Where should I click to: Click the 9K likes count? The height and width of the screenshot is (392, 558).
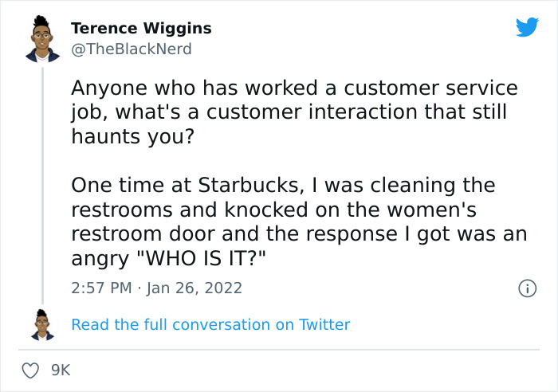61,370
